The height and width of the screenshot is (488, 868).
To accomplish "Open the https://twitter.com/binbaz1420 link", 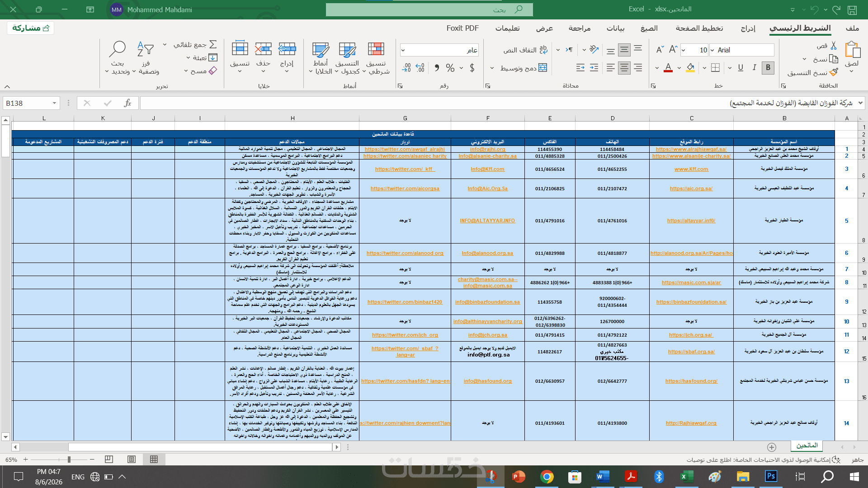I will tap(405, 302).
